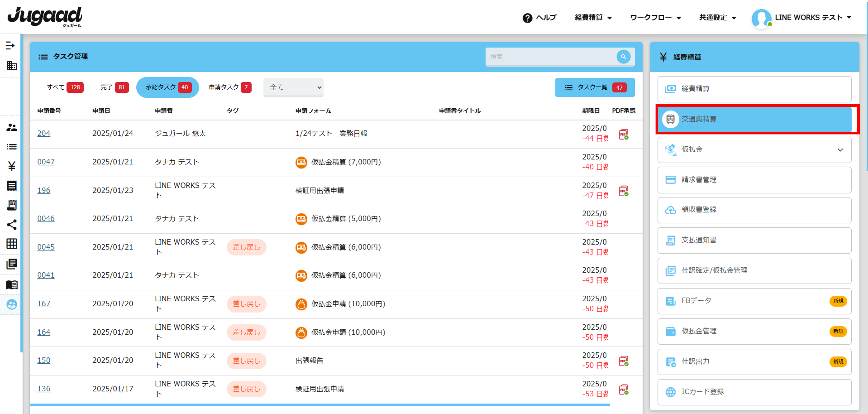Switch to the 完了 tab
Viewport: 868px width, 414px height.
click(x=114, y=87)
